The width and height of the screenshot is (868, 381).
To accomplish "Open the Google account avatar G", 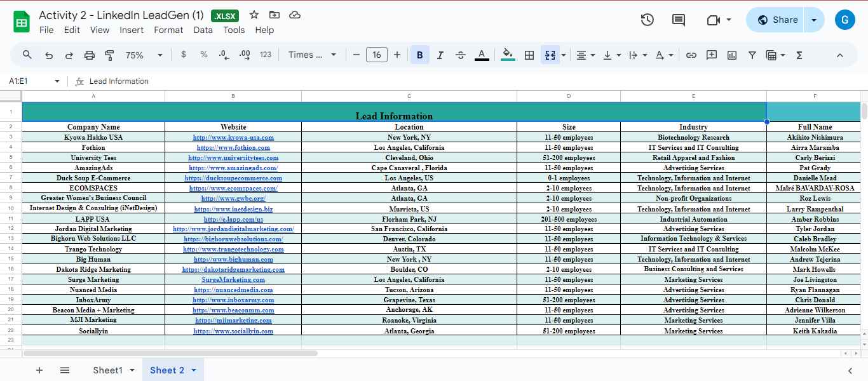I will (844, 20).
